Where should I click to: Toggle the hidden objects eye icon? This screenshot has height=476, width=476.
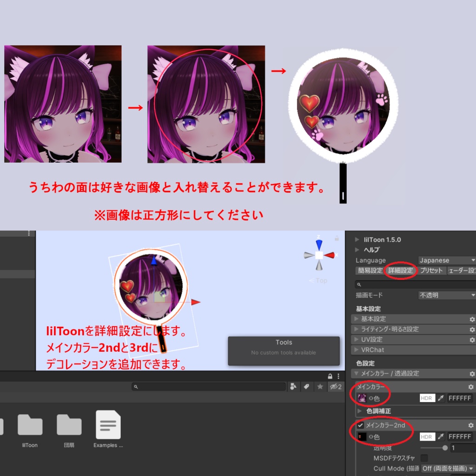pos(334,386)
